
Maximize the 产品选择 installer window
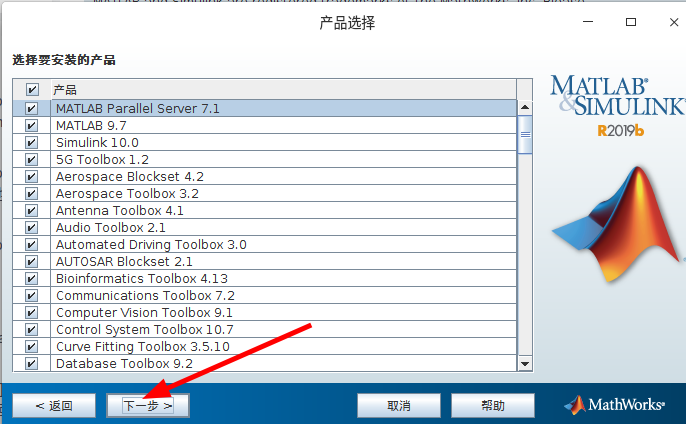tap(630, 22)
